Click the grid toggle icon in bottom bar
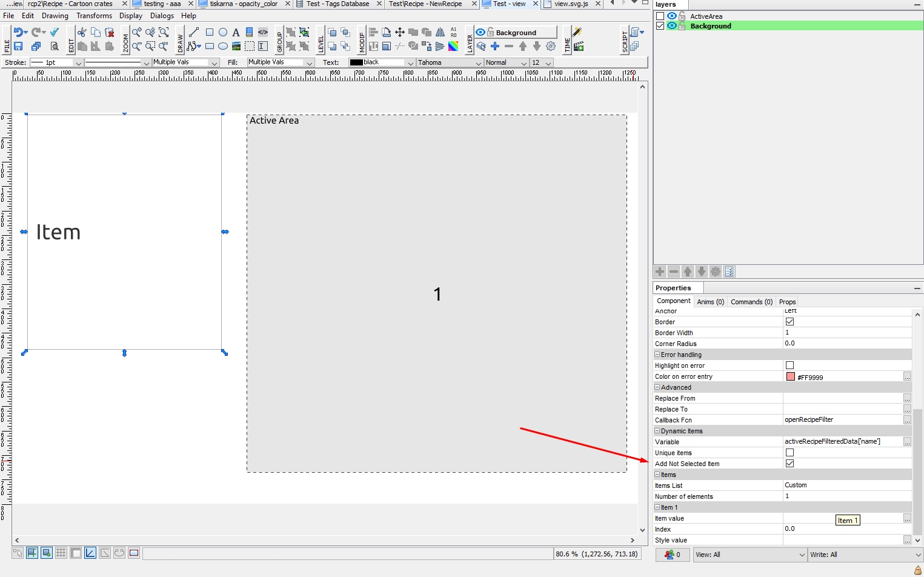 tap(61, 553)
